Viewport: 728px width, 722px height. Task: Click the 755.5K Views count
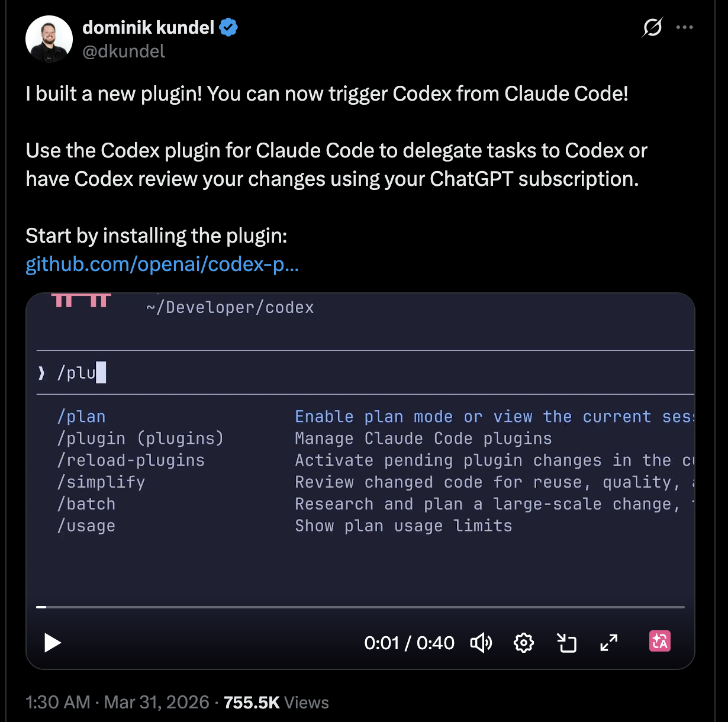click(276, 702)
